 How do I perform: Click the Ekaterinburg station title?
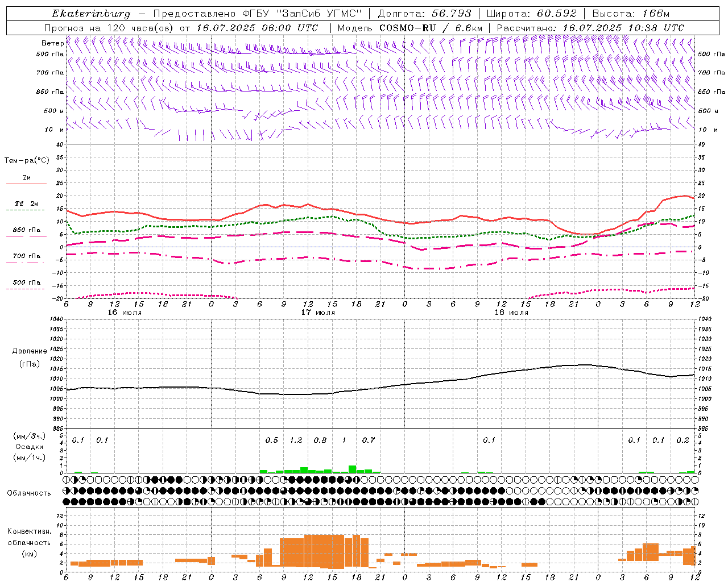tap(91, 14)
